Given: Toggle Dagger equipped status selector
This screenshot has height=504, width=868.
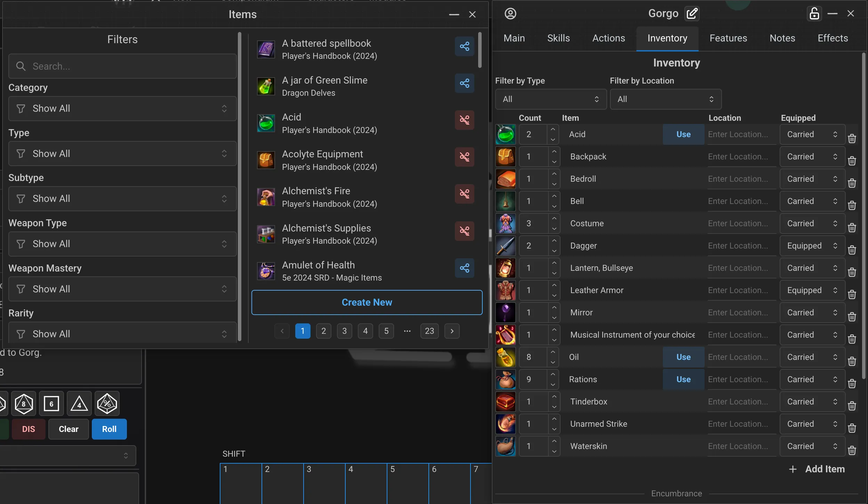Looking at the screenshot, I should tap(812, 246).
